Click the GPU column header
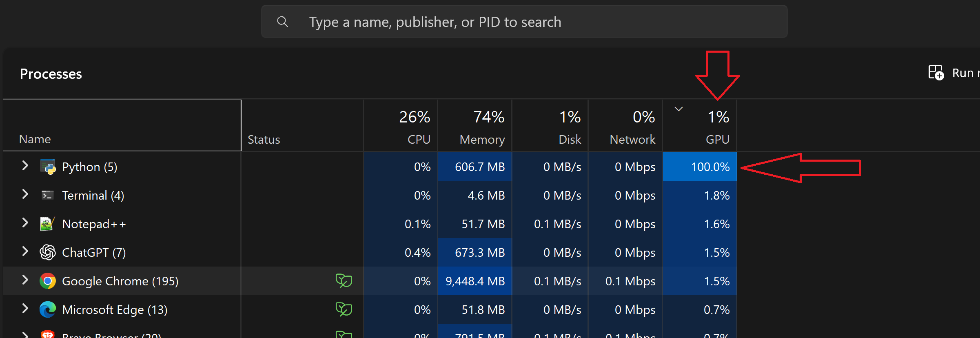Viewport: 980px width, 338px height. [700, 126]
